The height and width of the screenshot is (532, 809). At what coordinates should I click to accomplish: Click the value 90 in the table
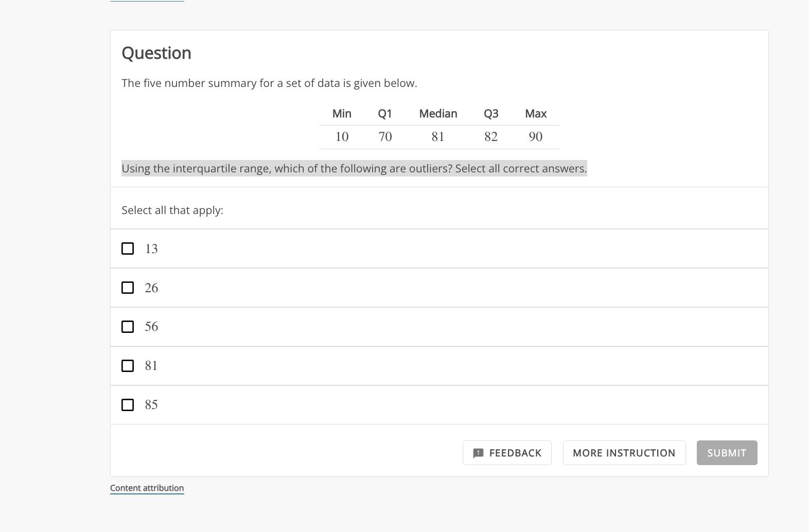[536, 137]
